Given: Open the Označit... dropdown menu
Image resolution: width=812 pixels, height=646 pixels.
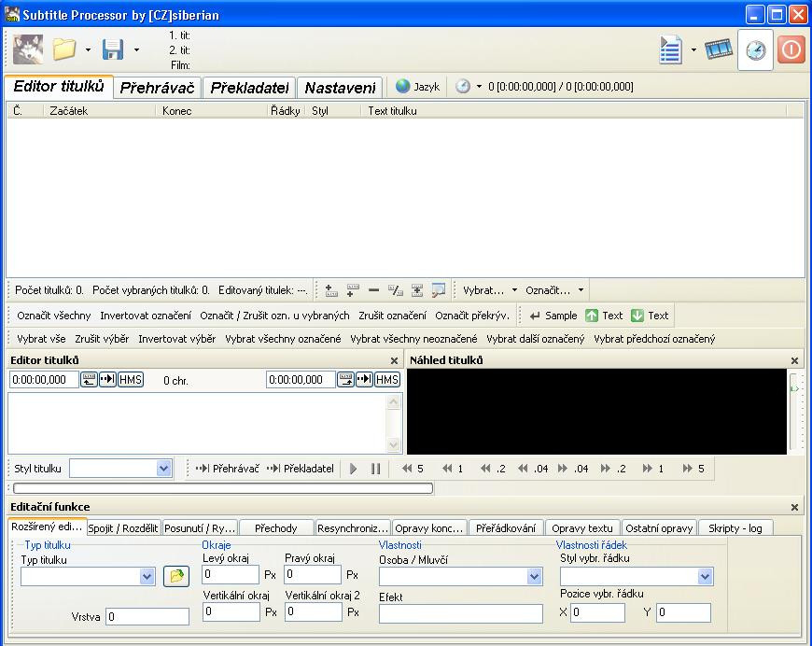Looking at the screenshot, I should (554, 290).
